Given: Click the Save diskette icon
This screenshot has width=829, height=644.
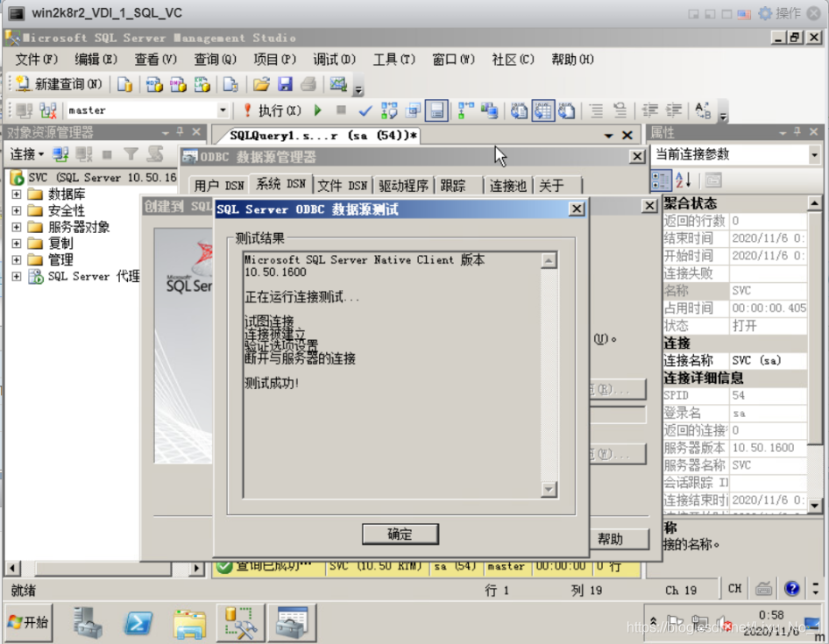Looking at the screenshot, I should click(285, 84).
